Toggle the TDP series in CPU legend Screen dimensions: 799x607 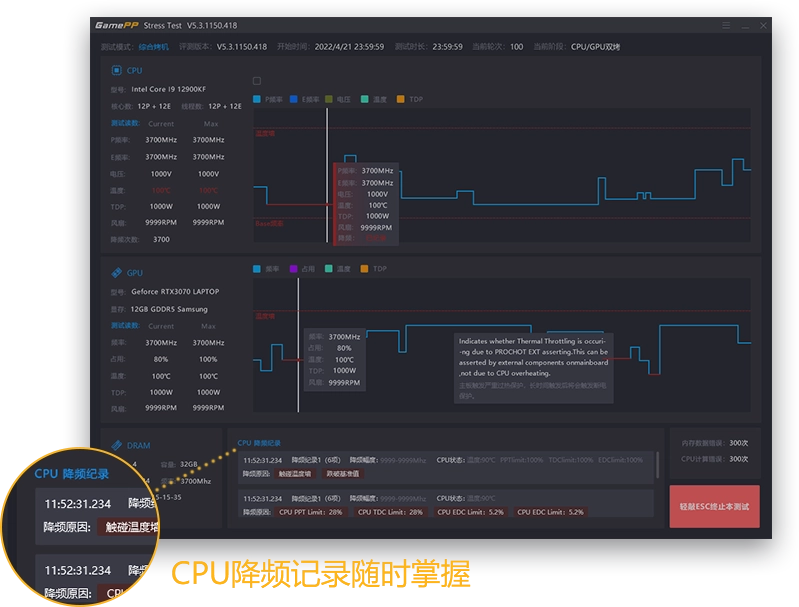click(410, 99)
